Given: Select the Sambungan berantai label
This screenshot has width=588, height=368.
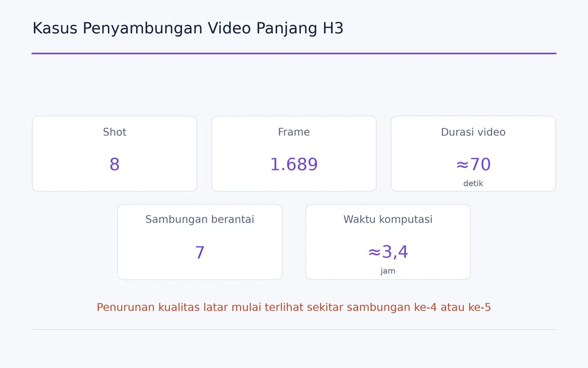Looking at the screenshot, I should click(199, 219).
